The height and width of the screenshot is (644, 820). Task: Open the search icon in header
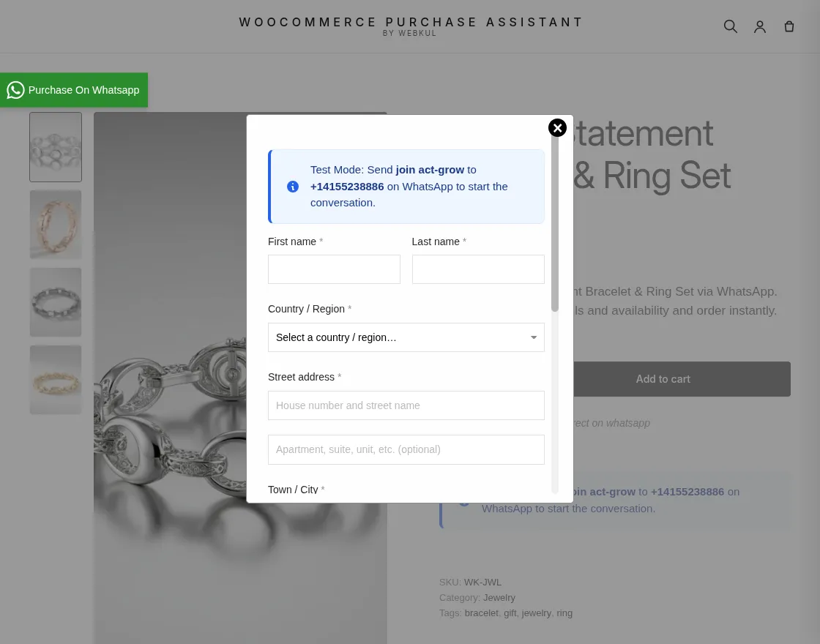731,26
